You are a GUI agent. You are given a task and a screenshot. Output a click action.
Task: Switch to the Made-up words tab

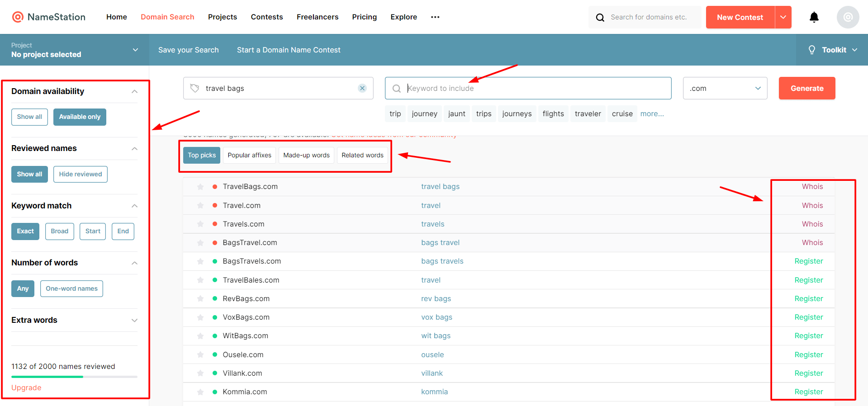(306, 155)
